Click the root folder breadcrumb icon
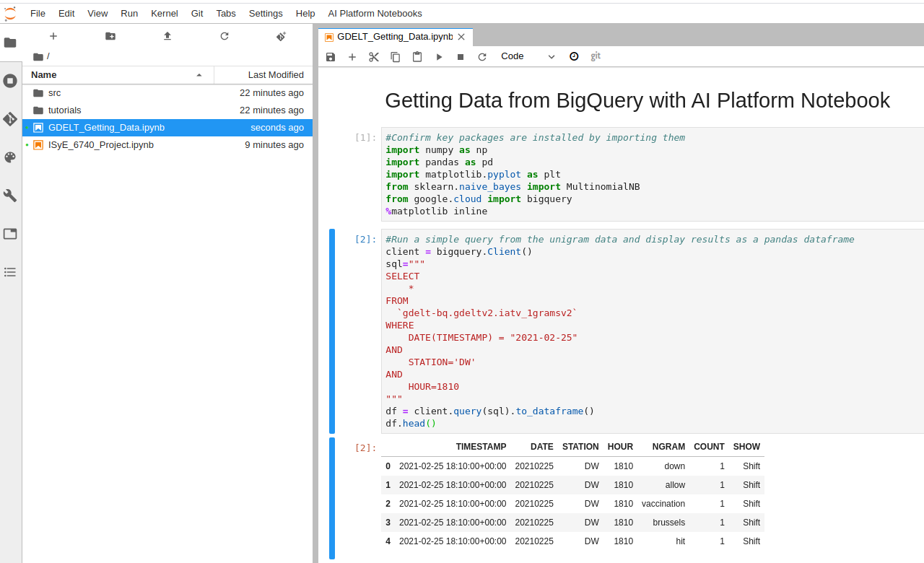This screenshot has width=924, height=563. coord(38,56)
